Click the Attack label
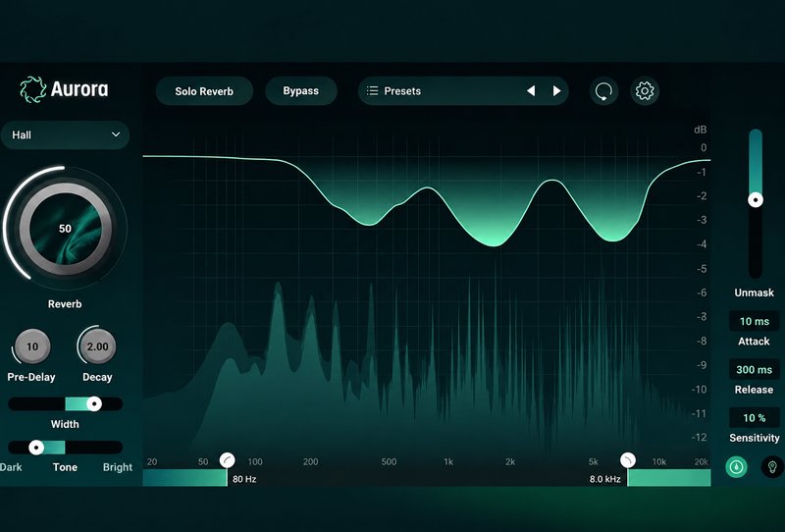Screen dimensions: 785x532 [754, 342]
